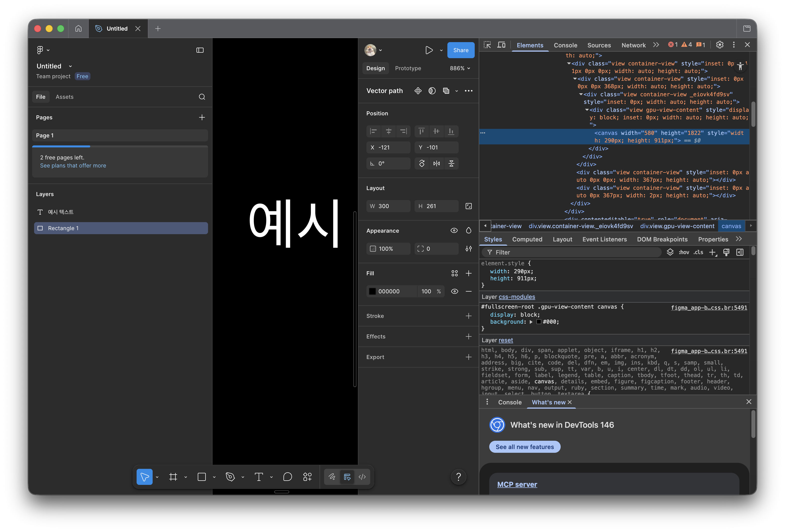Open the Move tool options chevron
The image size is (785, 532).
tap(157, 477)
